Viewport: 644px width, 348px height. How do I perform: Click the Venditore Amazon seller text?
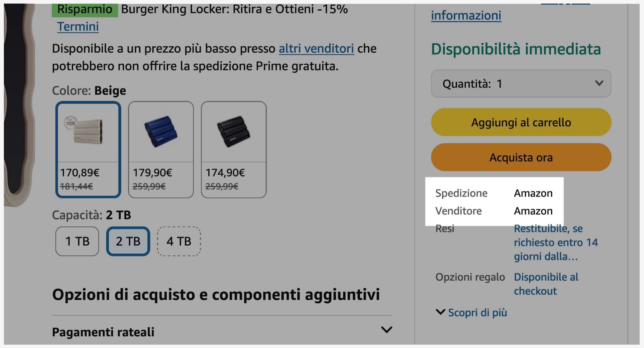point(533,211)
